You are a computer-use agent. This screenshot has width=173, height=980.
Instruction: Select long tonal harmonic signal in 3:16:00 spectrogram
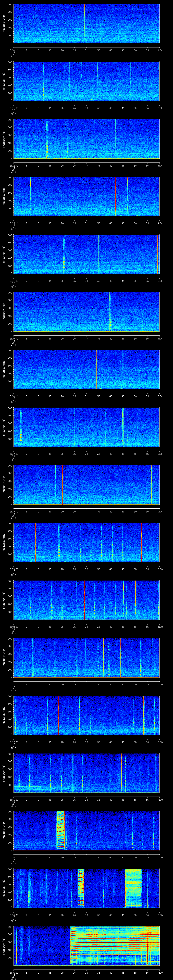(115, 946)
